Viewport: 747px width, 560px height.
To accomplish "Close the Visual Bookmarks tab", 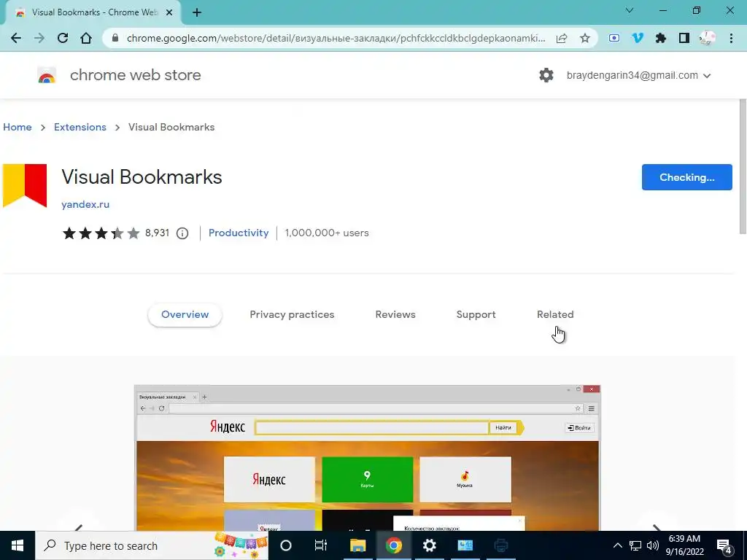I will 169,12.
